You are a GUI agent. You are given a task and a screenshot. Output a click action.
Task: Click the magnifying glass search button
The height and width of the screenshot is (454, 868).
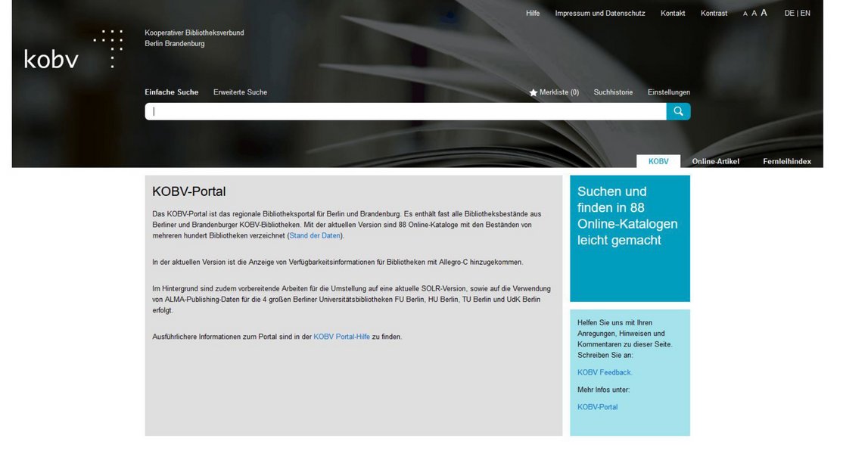pyautogui.click(x=678, y=111)
